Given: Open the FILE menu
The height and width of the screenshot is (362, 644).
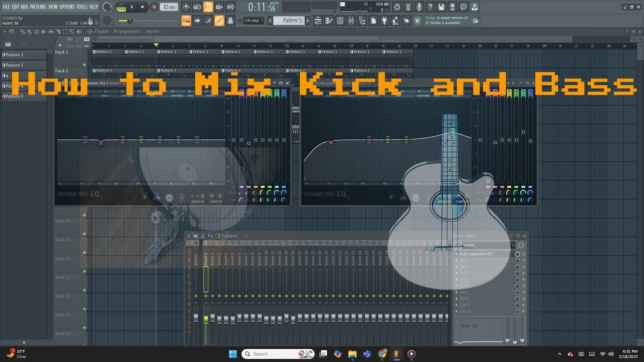Looking at the screenshot, I should pyautogui.click(x=6, y=7).
